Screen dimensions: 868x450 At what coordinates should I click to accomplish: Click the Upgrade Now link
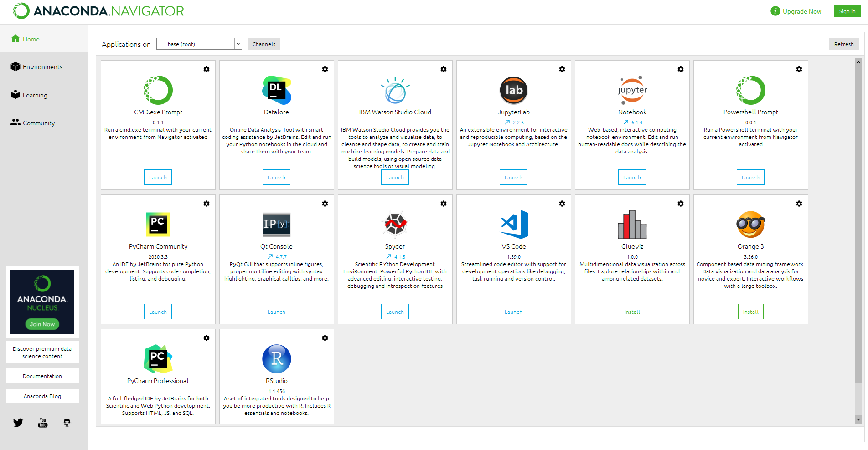[802, 11]
